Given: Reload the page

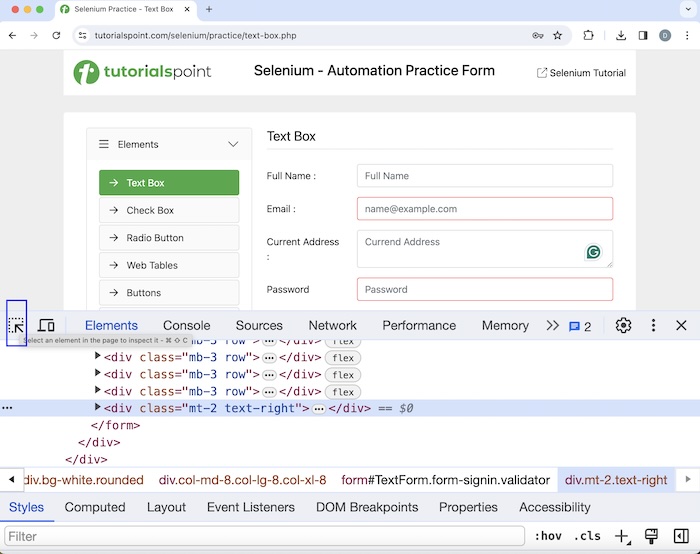Looking at the screenshot, I should [x=56, y=35].
